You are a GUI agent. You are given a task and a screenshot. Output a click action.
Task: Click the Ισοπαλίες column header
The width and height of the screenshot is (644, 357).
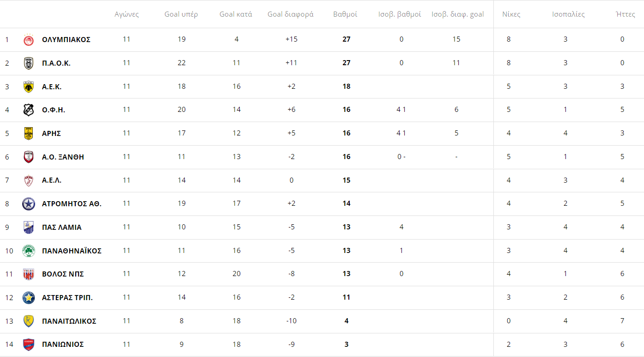tap(568, 14)
